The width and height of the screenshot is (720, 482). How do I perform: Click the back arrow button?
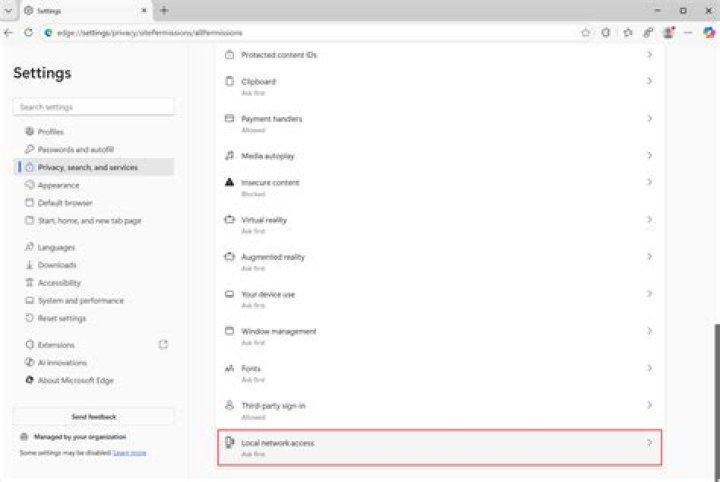point(9,32)
